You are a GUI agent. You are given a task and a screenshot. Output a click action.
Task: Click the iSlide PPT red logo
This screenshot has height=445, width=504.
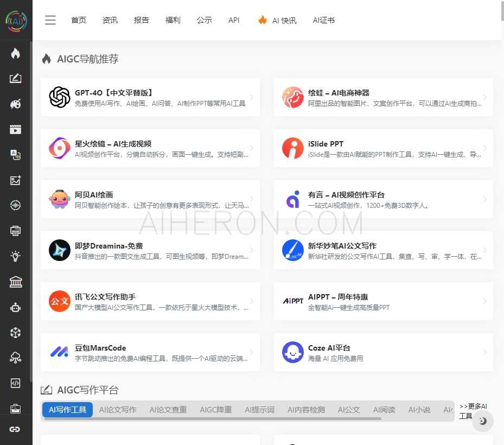tap(293, 148)
